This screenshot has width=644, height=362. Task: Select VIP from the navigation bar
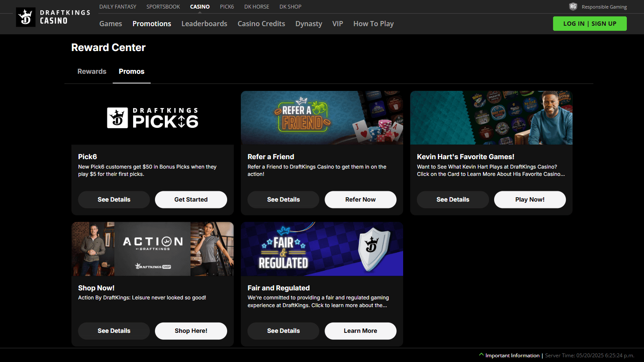[x=337, y=24]
